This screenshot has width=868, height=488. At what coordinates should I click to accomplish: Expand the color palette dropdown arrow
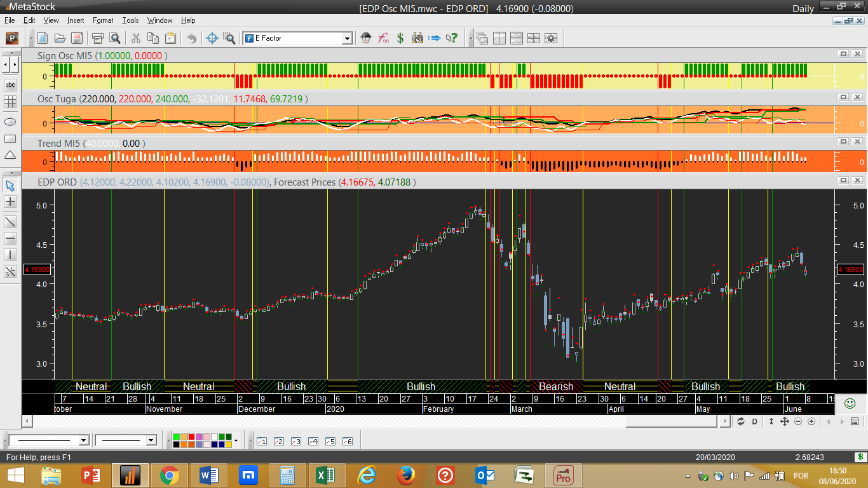point(236,440)
